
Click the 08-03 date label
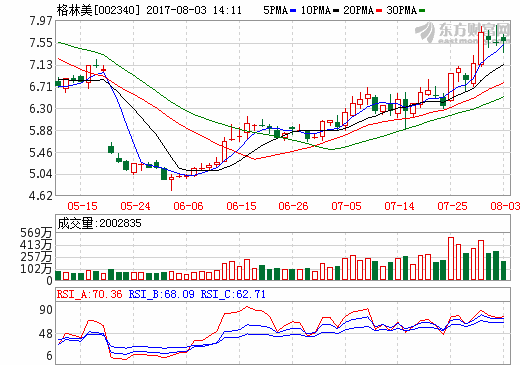(x=505, y=206)
